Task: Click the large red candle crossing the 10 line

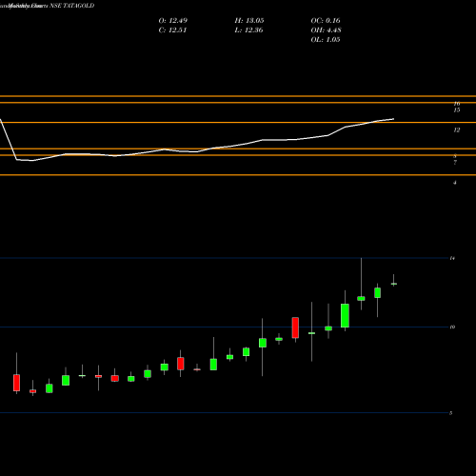Action: click(295, 327)
